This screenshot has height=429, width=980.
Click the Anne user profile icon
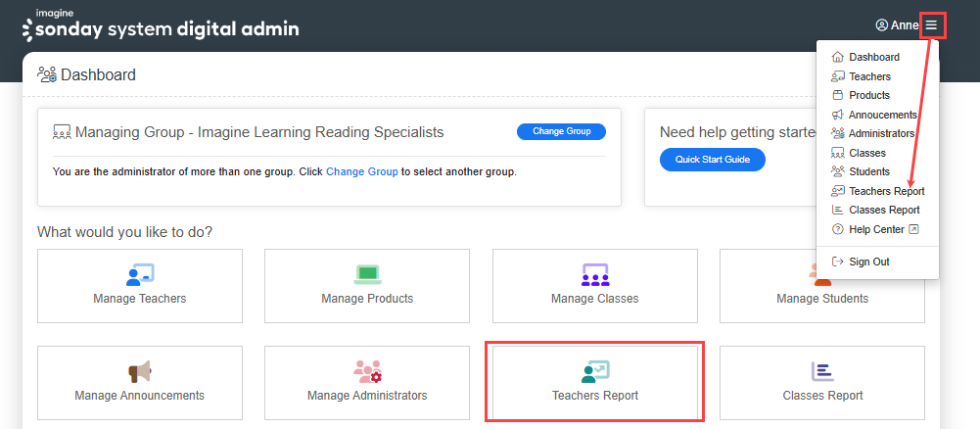882,25
